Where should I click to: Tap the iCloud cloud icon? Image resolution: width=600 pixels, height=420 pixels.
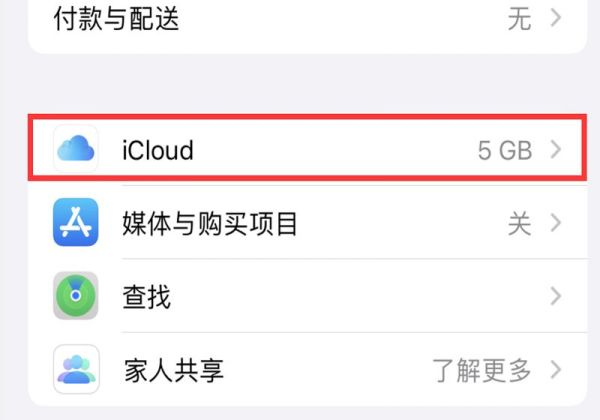(76, 148)
